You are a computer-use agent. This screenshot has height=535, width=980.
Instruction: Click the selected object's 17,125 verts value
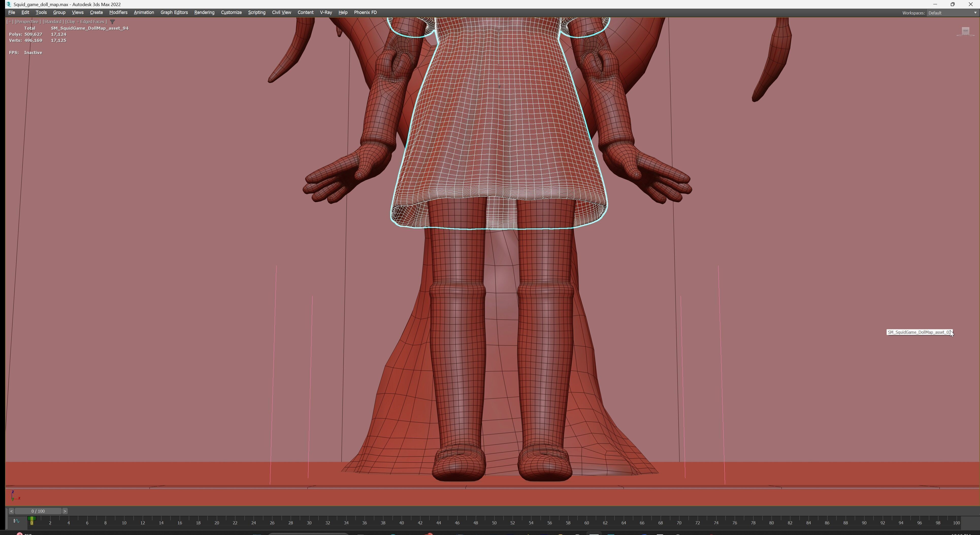tap(59, 40)
